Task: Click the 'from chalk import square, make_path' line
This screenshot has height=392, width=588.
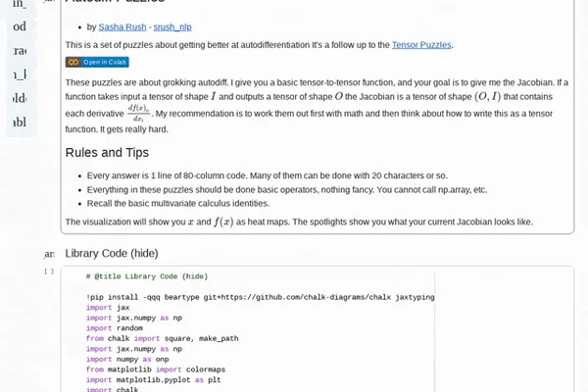Action: click(x=162, y=339)
